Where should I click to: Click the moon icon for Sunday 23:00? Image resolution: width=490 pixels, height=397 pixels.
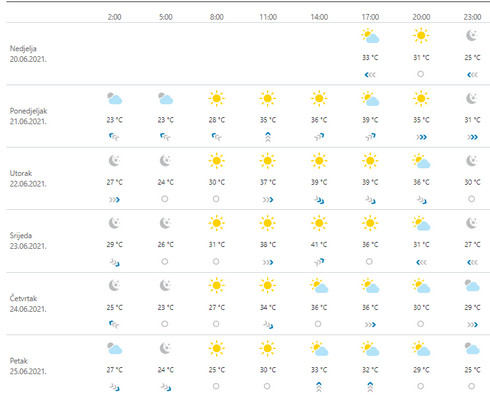[472, 35]
